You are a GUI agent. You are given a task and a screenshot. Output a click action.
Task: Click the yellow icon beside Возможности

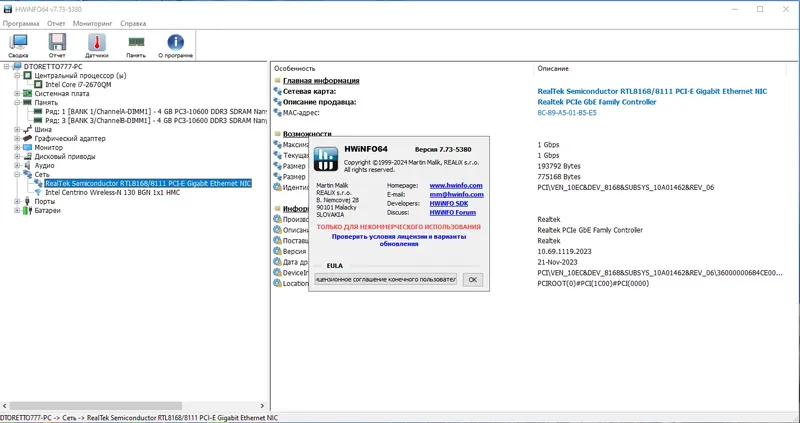click(277, 134)
